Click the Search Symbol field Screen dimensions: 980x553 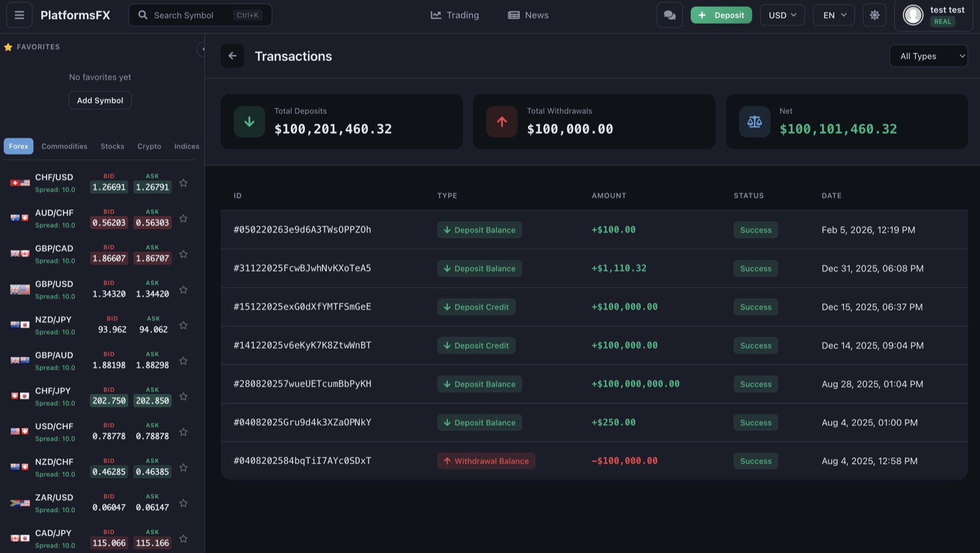[200, 15]
